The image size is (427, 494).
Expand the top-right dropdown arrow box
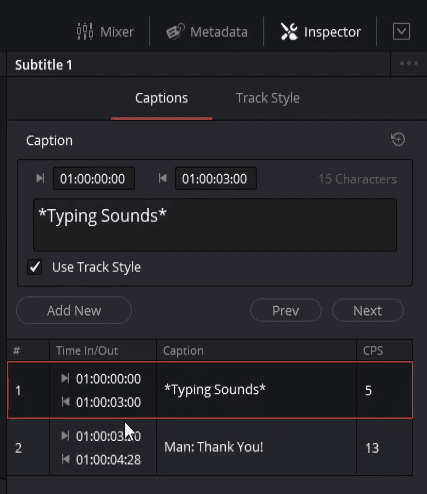(401, 32)
